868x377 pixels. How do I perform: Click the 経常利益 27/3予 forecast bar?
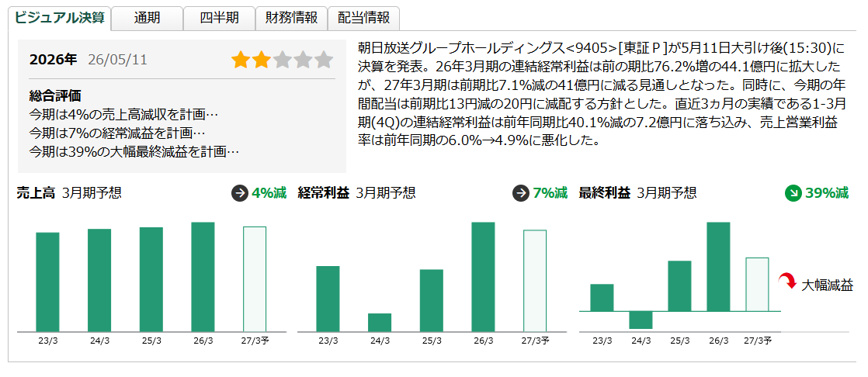(x=535, y=281)
